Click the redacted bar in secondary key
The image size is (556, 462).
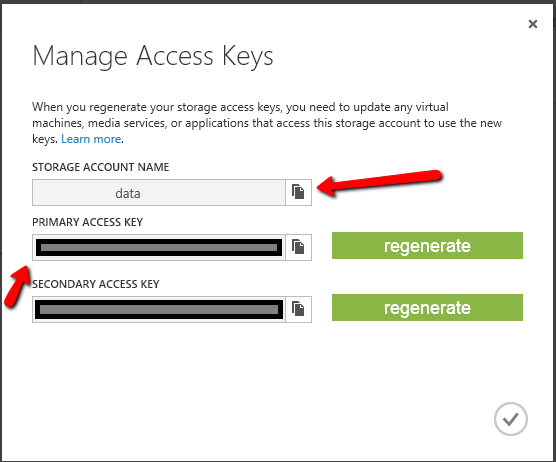click(x=159, y=310)
